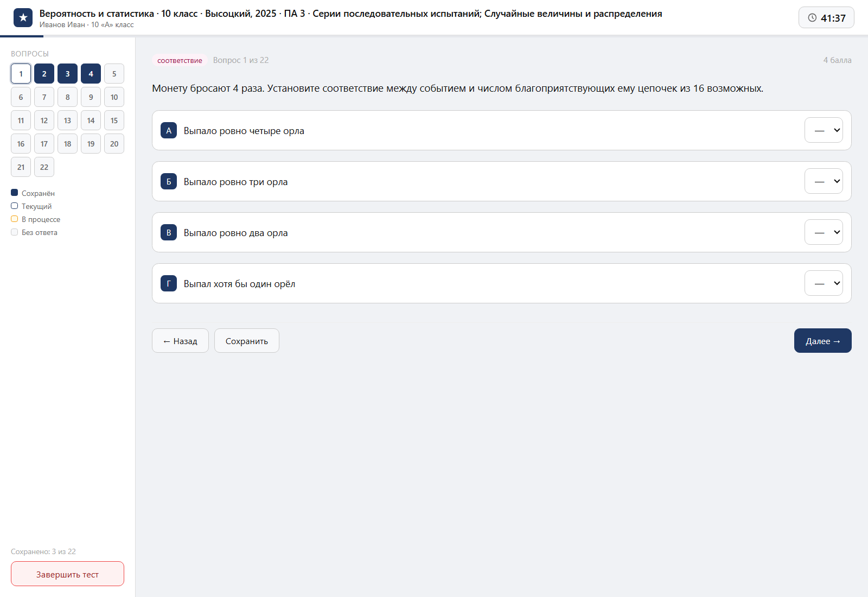This screenshot has width=868, height=597.
Task: Jump to question 20
Action: [x=114, y=144]
